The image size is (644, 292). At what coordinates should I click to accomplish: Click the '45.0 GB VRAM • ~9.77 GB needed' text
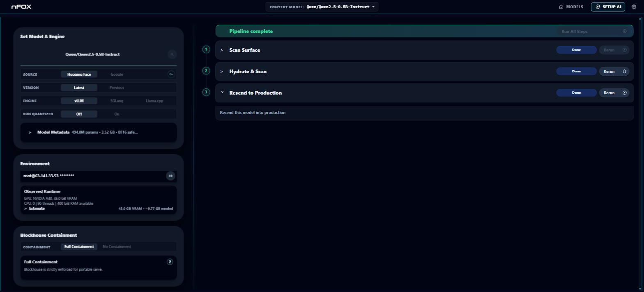(146, 209)
